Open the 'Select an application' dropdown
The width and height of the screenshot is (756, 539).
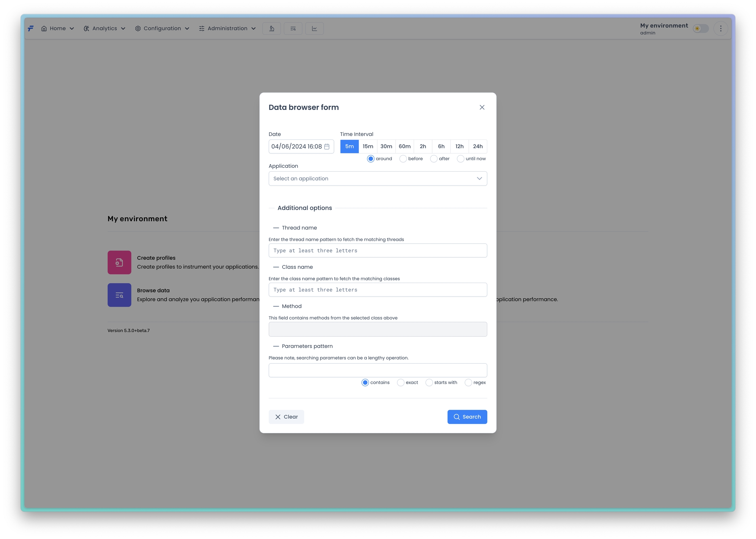coord(377,179)
